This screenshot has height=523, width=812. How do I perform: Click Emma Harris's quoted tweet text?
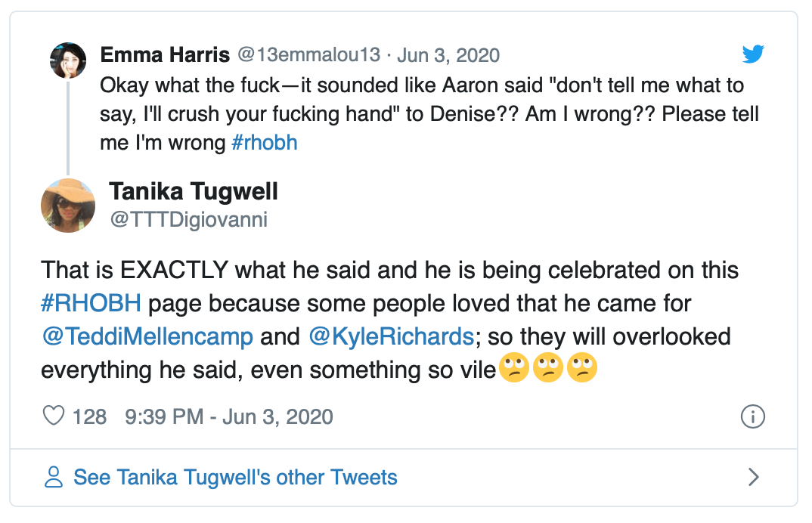click(x=423, y=113)
